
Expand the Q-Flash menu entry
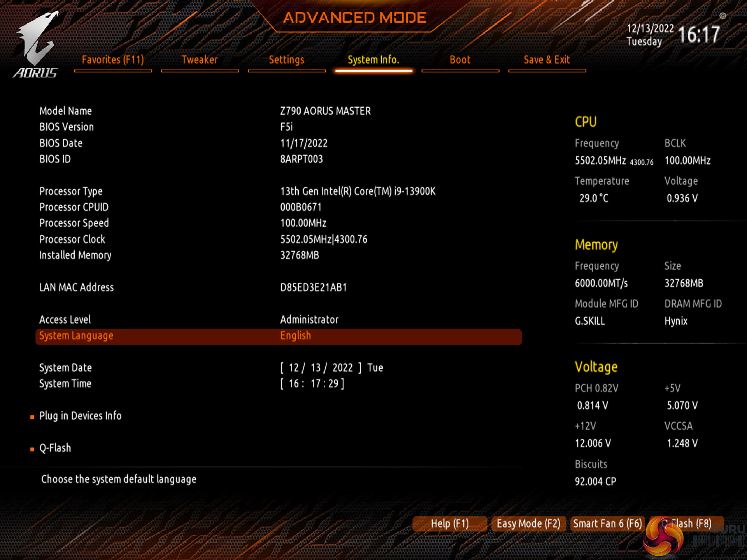(55, 448)
